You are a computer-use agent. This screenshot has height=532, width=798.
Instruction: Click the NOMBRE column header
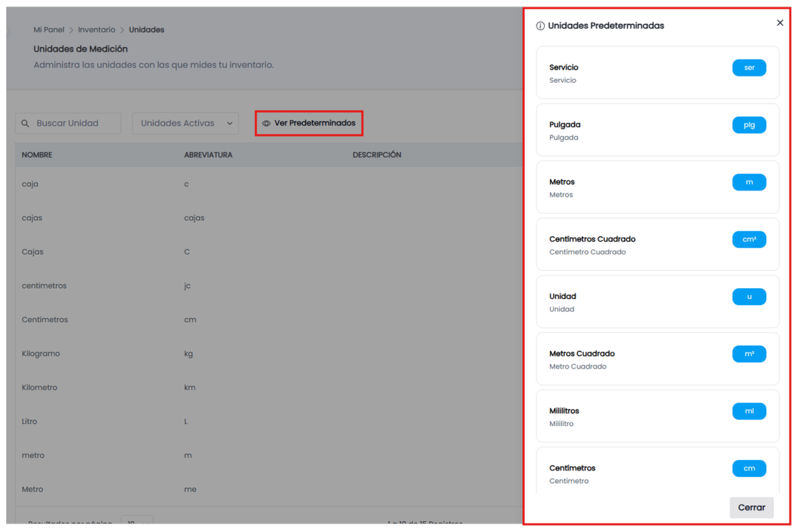[x=37, y=155]
